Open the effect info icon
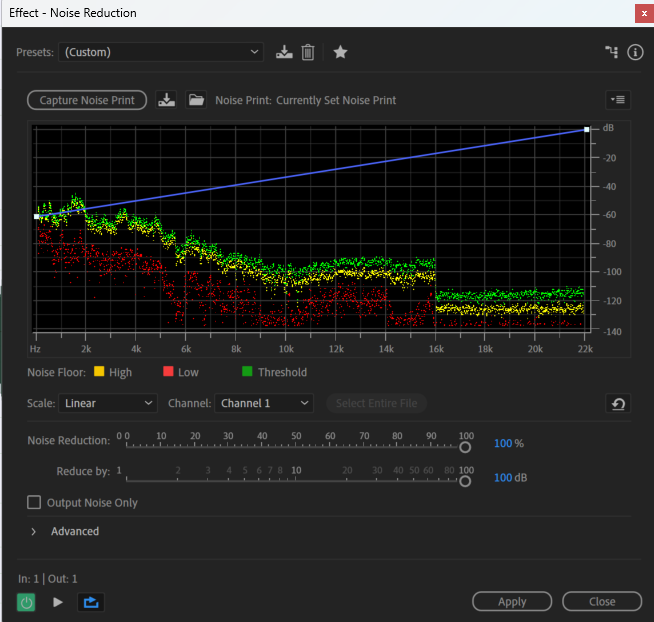The image size is (654, 622). 634,52
